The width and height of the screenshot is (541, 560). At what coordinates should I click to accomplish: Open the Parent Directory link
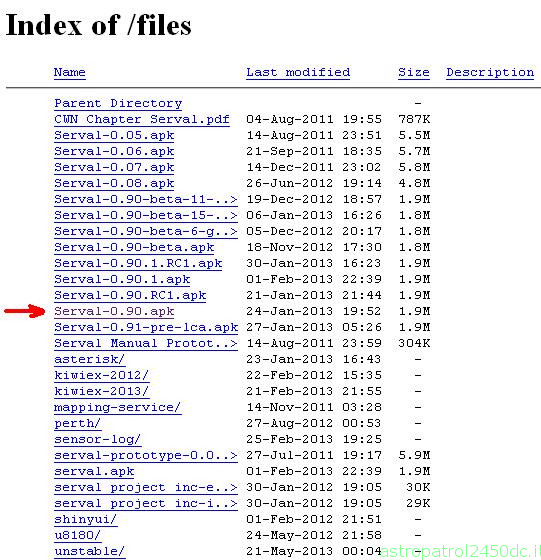pos(118,104)
